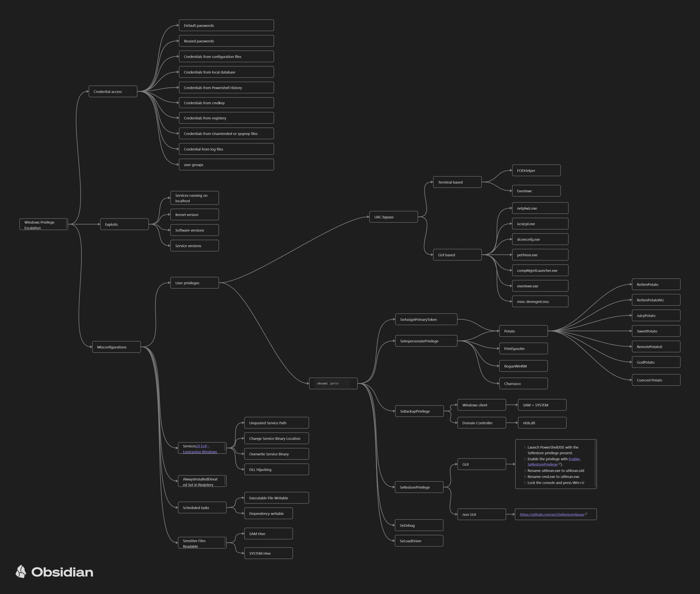Select the GodPotato card
The height and width of the screenshot is (594, 700).
pyautogui.click(x=655, y=362)
